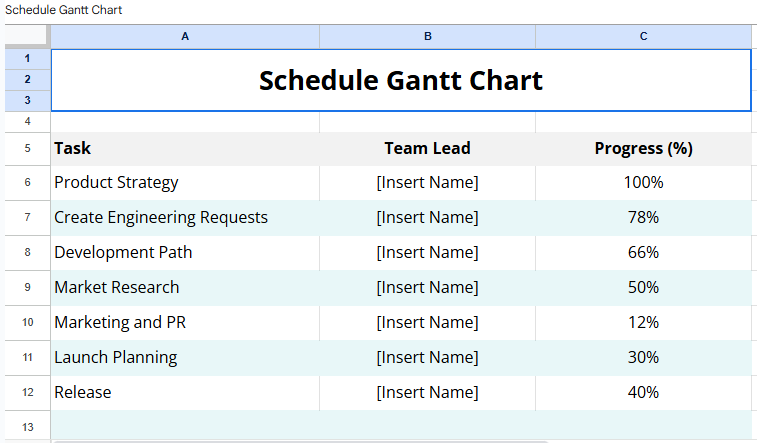Select the Team Lead header cell

[x=427, y=148]
